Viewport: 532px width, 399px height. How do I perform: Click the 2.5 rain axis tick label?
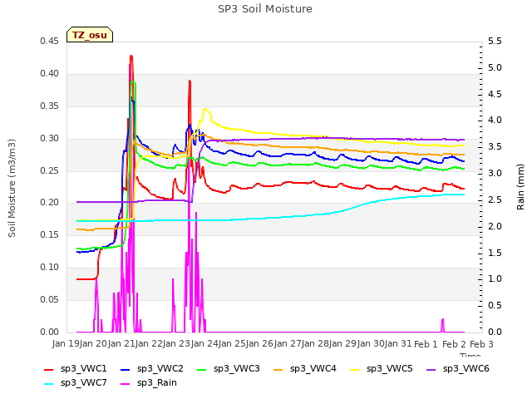(x=495, y=199)
